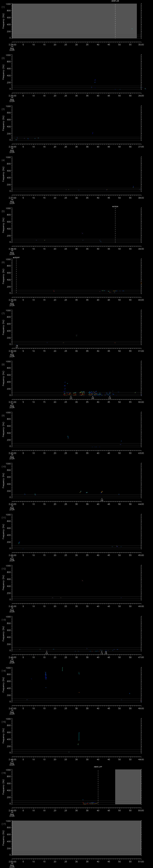The width and height of the screenshot is (153, 868).
Task: Click the 2:39:00 start time label
Action: (x=12, y=300)
